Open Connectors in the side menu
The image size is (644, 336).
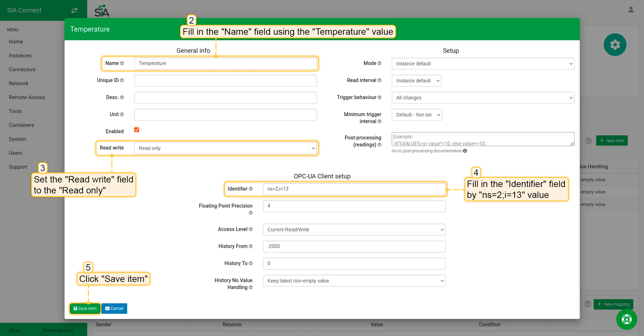(x=22, y=70)
